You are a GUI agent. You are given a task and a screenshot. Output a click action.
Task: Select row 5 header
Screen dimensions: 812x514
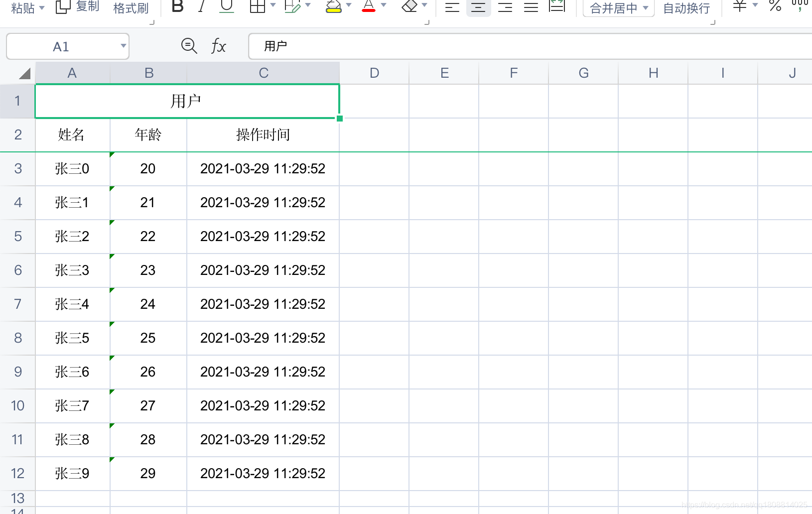pos(18,236)
